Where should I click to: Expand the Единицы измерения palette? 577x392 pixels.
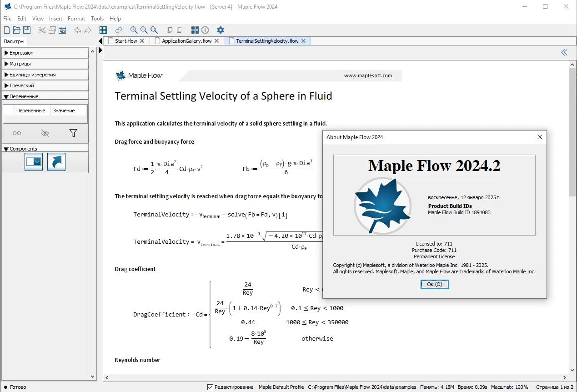click(45, 75)
